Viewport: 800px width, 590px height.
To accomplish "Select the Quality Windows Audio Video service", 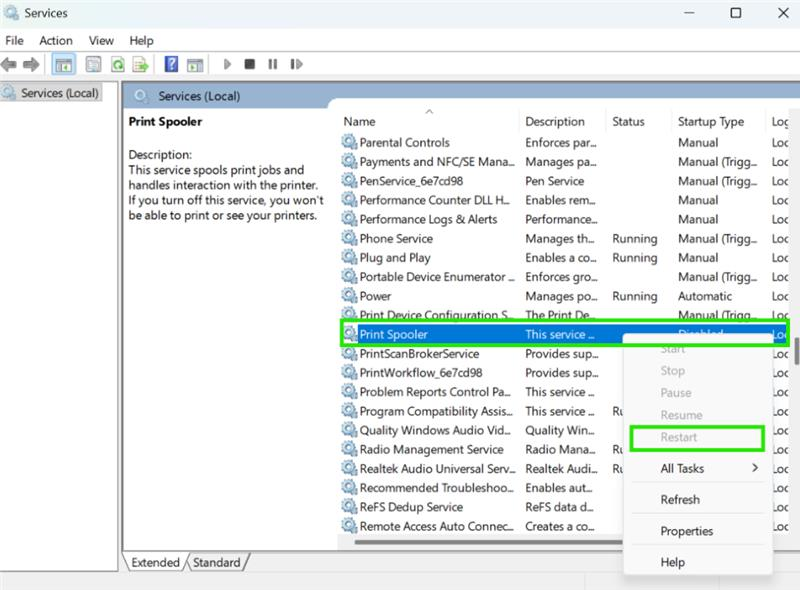I will coord(481,430).
